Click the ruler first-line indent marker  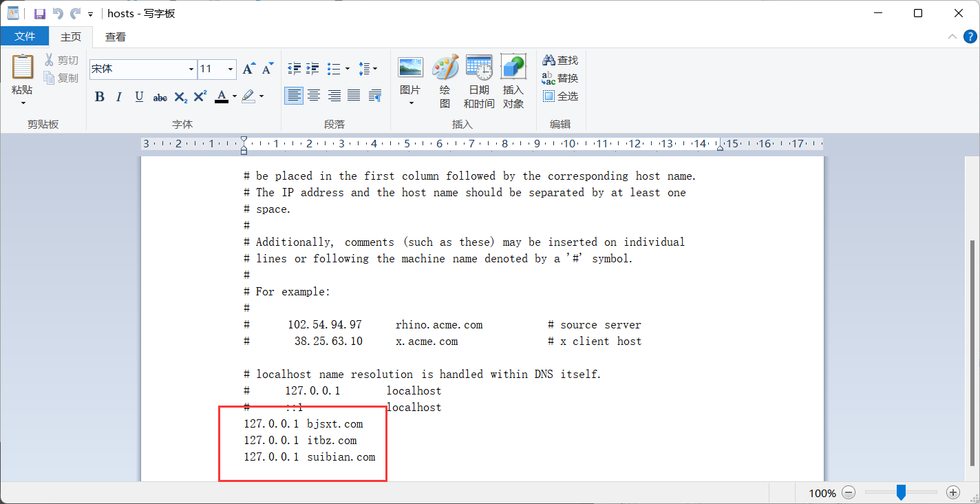pos(244,140)
